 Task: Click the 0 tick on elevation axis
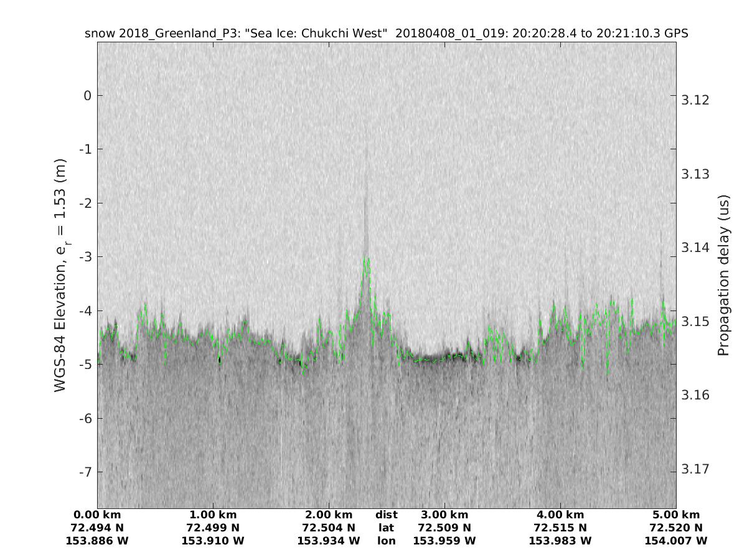[x=88, y=95]
